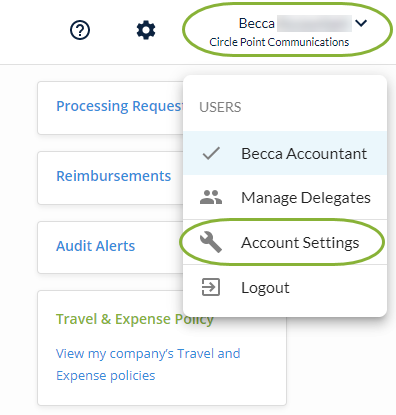Open the help question mark icon
Viewport: 396px width, 415px height.
pos(80,30)
